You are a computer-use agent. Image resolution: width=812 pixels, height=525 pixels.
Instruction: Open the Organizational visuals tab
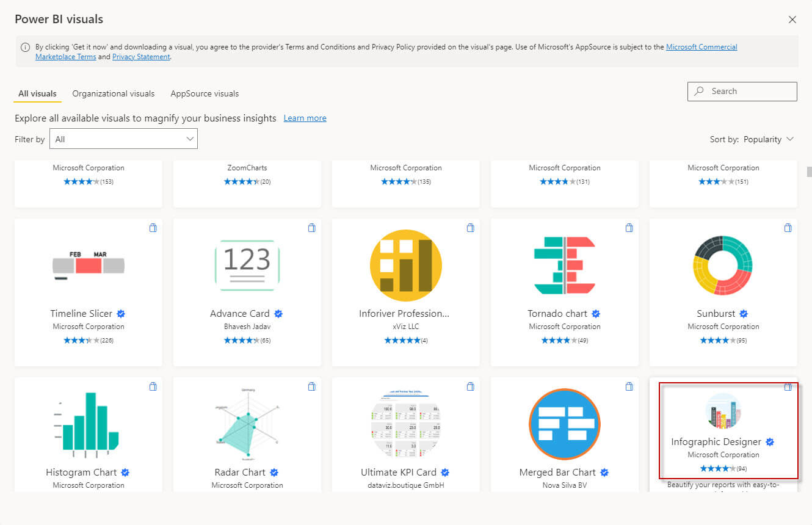click(113, 93)
